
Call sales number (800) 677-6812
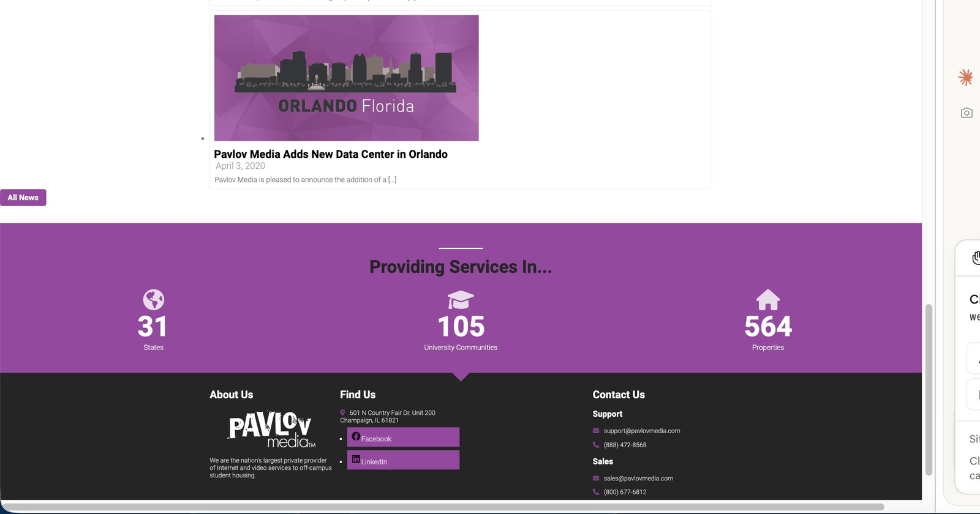625,492
